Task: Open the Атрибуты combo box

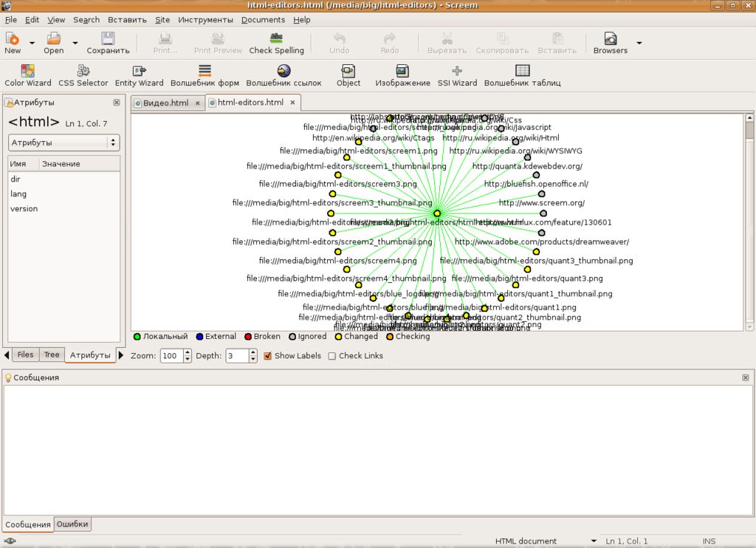Action: click(x=64, y=143)
